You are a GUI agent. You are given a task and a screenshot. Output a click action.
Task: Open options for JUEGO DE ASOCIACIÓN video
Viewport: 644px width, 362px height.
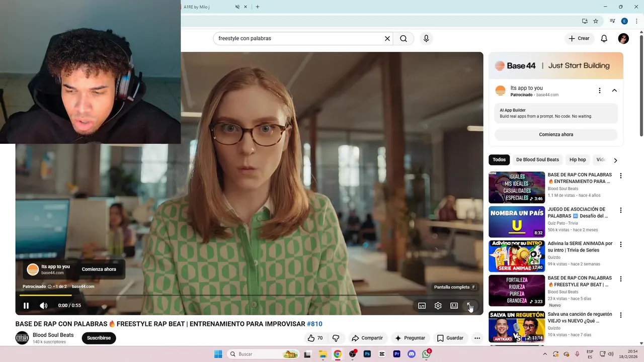pyautogui.click(x=620, y=210)
